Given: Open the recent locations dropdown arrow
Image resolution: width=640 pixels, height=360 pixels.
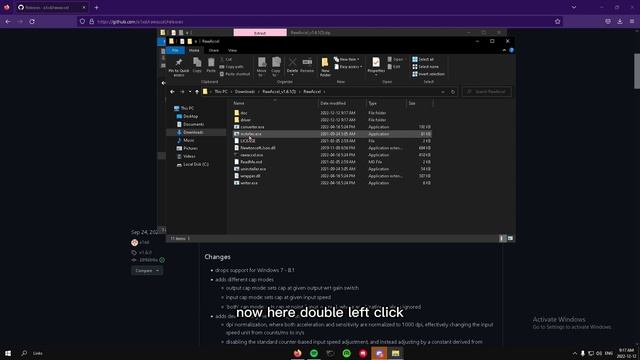Looking at the screenshot, I should click(190, 92).
